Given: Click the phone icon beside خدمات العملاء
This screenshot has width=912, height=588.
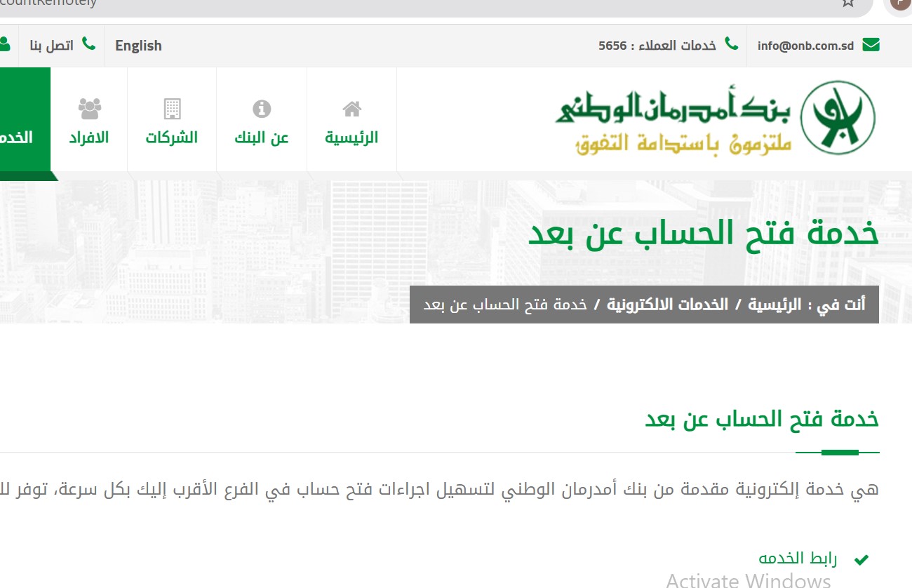Looking at the screenshot, I should point(732,44).
